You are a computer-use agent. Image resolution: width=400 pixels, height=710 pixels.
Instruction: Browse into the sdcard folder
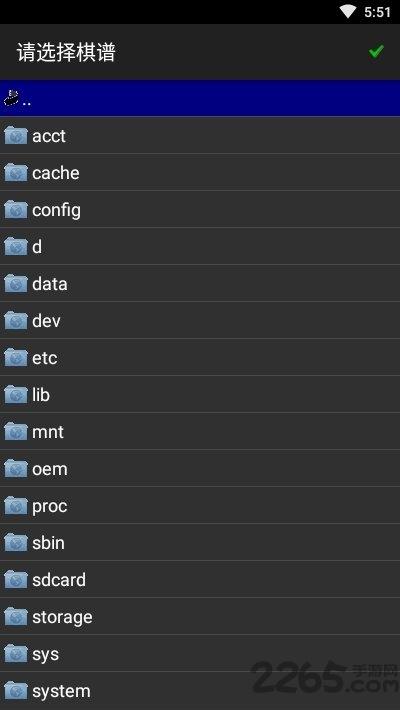point(200,580)
